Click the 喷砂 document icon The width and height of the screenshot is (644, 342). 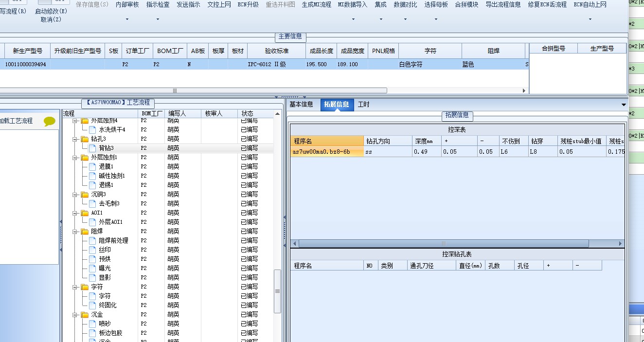[93, 324]
